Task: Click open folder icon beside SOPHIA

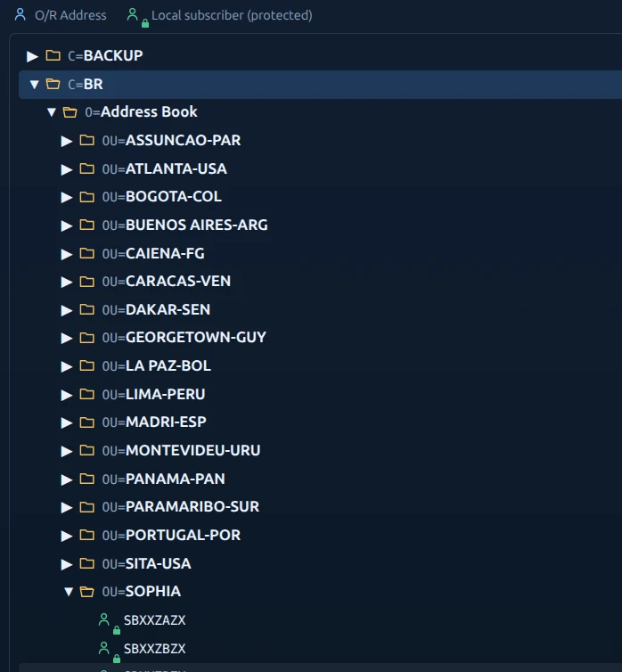Action: pos(87,592)
